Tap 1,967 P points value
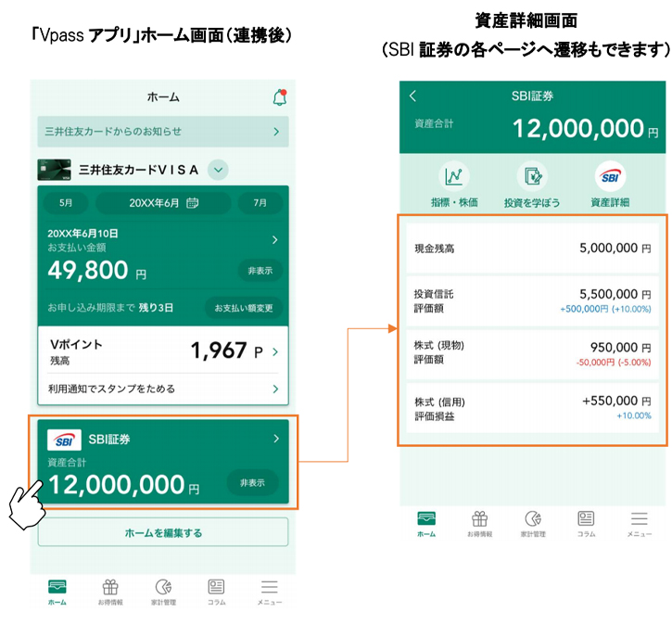Image resolution: width=672 pixels, height=625 pixels. click(x=226, y=351)
